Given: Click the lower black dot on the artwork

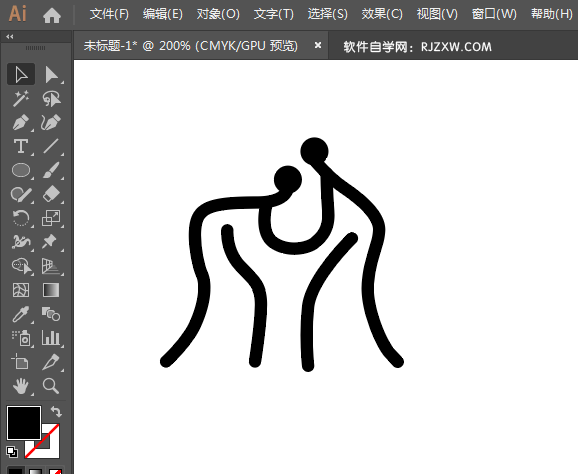Looking at the screenshot, I should [x=288, y=180].
